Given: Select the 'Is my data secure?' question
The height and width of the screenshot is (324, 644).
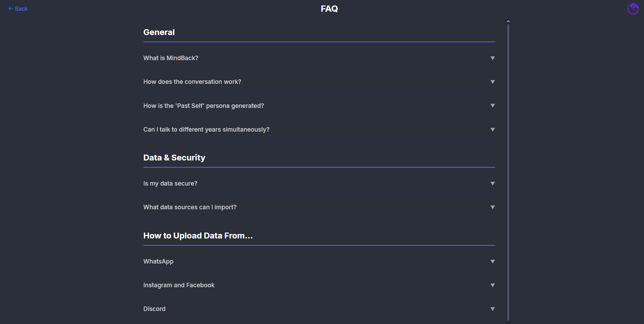Looking at the screenshot, I should pos(170,183).
